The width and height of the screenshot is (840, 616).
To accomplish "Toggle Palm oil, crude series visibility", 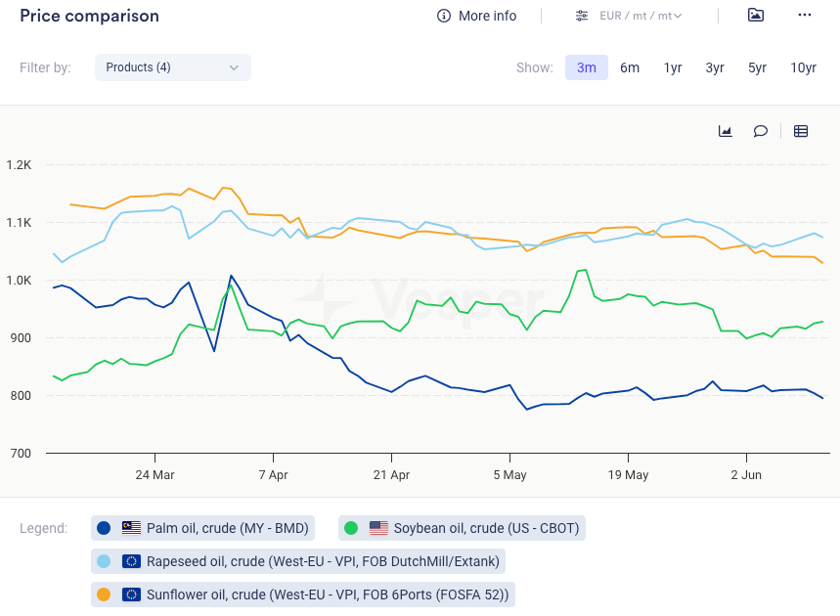I will [227, 528].
